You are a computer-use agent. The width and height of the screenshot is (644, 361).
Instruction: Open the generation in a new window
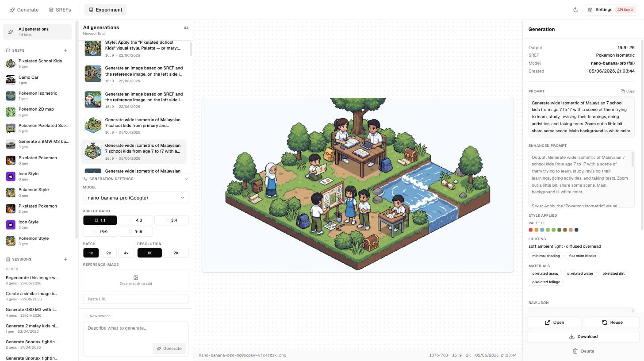pyautogui.click(x=554, y=323)
